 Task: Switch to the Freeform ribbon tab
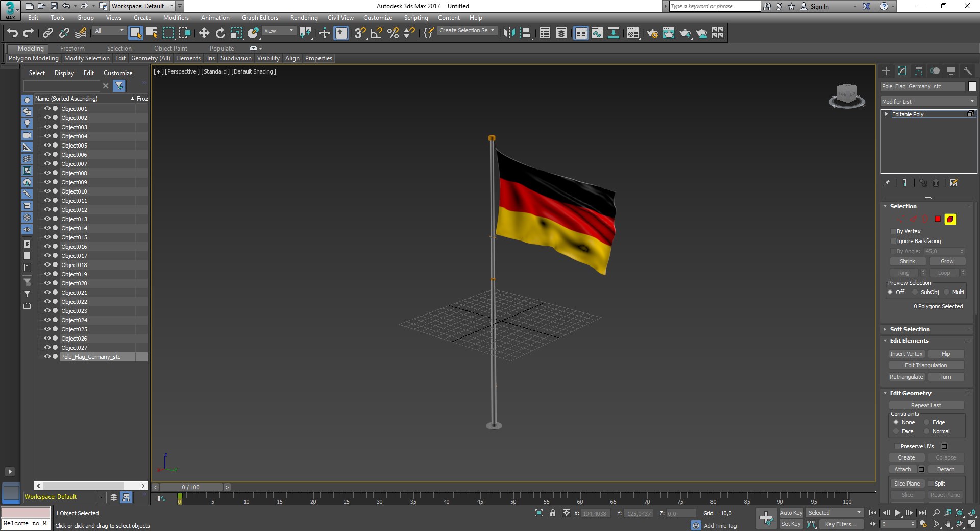[72, 49]
